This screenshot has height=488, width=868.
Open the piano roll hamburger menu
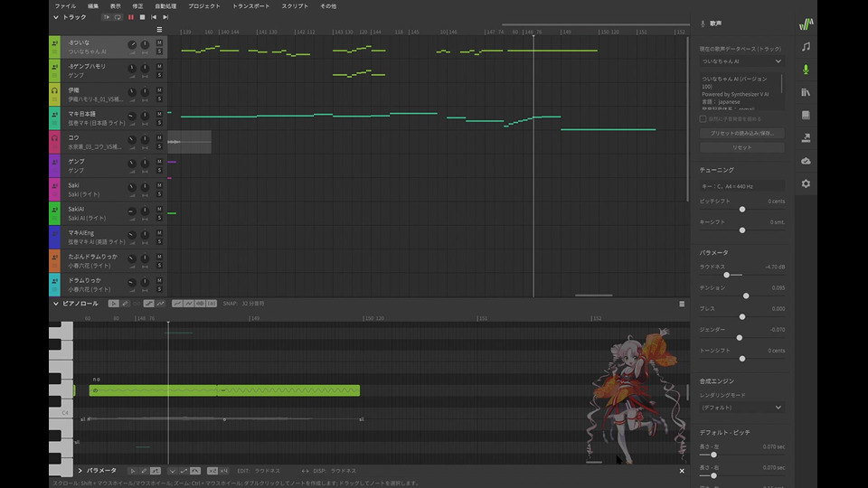pyautogui.click(x=682, y=304)
